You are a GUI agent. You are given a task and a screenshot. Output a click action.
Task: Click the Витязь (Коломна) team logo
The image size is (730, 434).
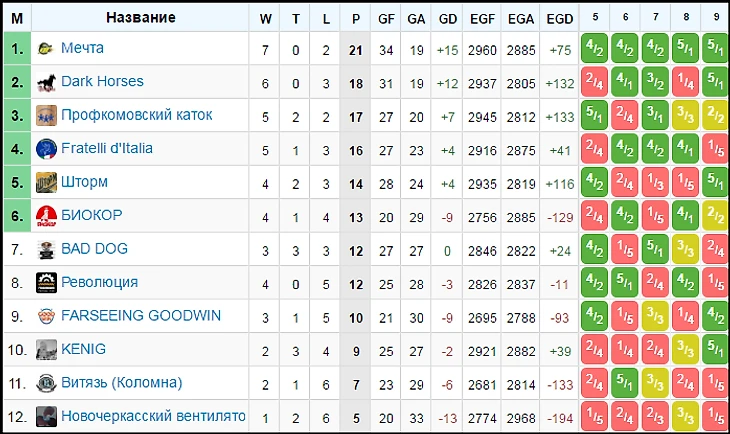pos(46,383)
